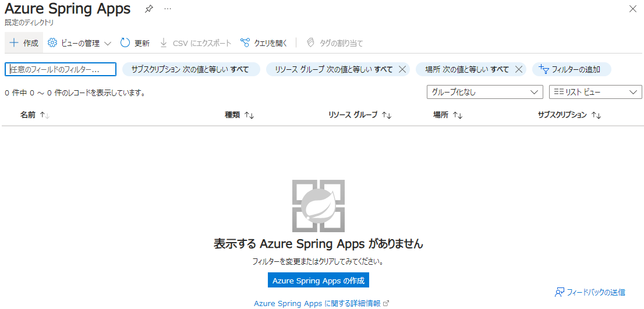Click フィードバックの送信 link

(x=590, y=293)
